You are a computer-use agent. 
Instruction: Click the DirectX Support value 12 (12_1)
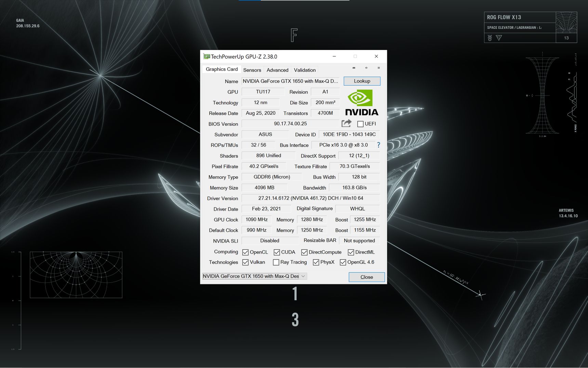pos(359,155)
